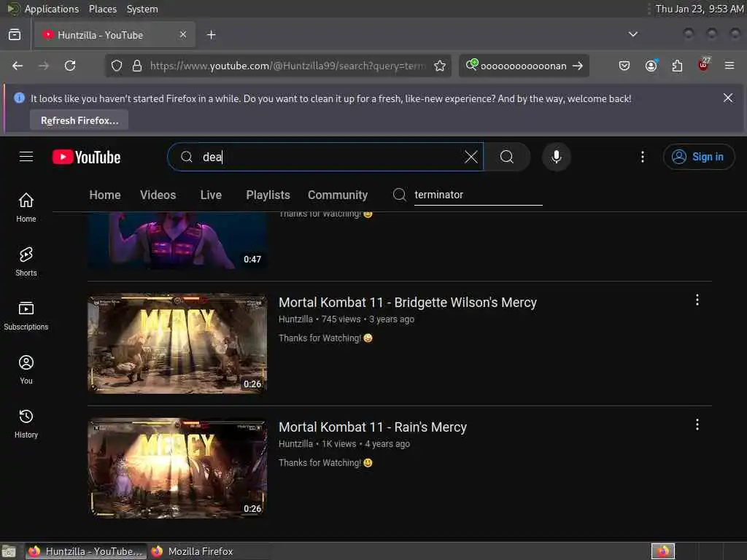Clear the YouTube search box text

point(471,157)
